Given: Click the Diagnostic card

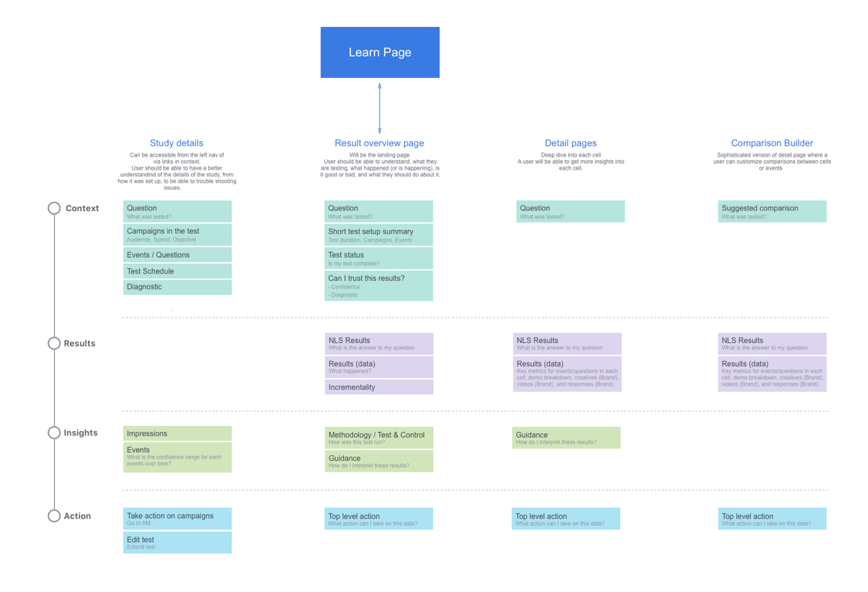Looking at the screenshot, I should coord(177,287).
